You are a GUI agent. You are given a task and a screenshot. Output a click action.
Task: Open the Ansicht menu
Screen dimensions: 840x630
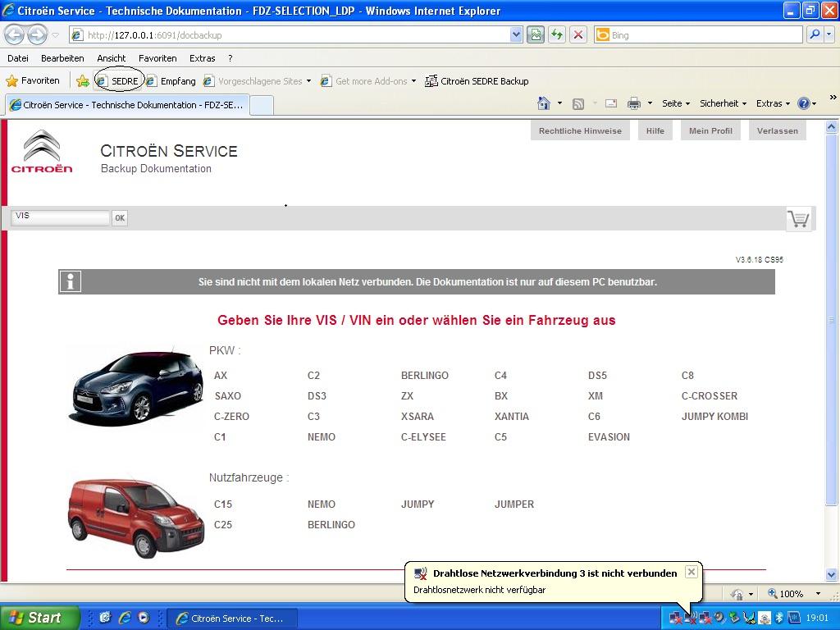point(112,58)
